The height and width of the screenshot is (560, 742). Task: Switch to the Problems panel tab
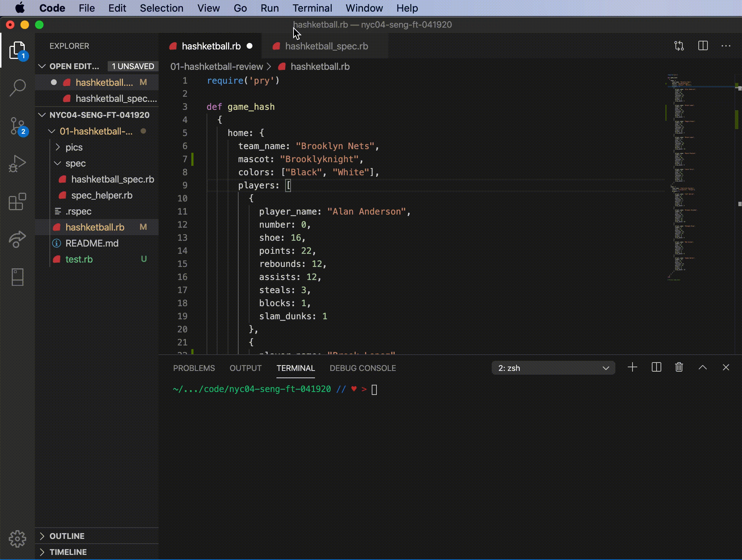(194, 368)
